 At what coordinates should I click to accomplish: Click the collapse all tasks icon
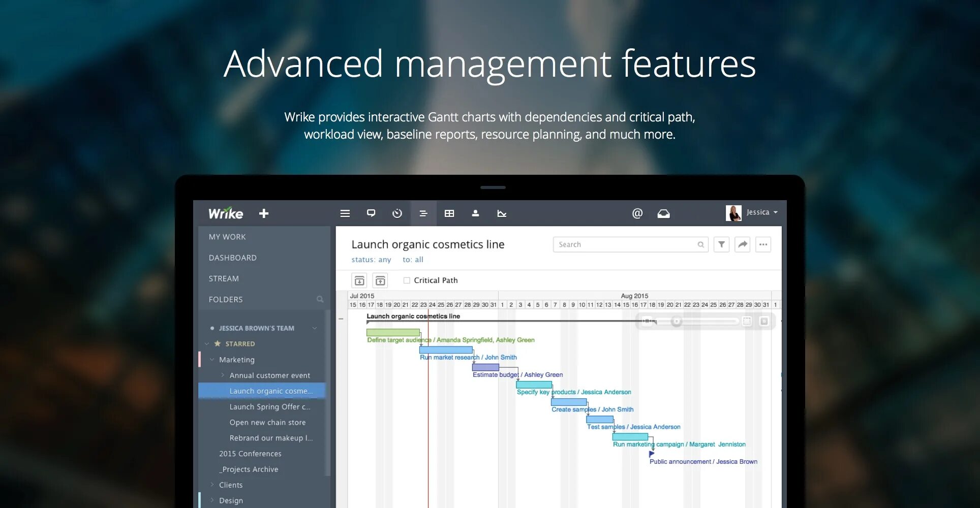(x=380, y=280)
